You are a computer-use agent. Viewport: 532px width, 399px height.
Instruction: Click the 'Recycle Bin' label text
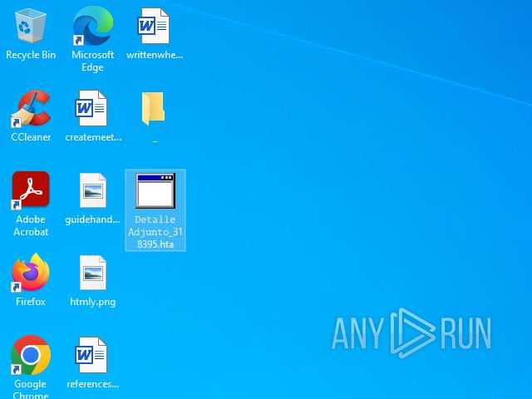coord(31,55)
